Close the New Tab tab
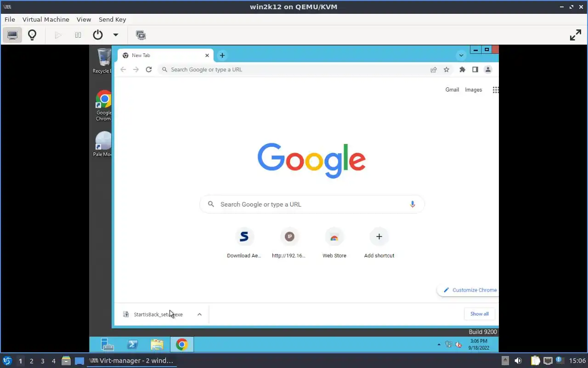 click(207, 55)
